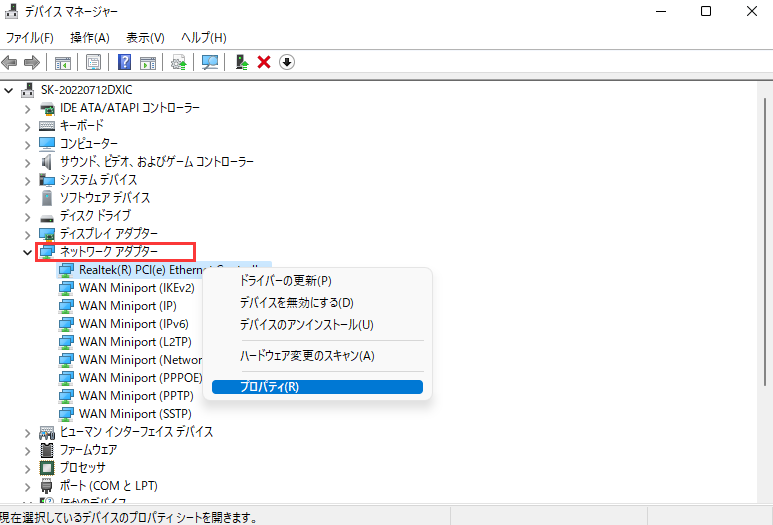Collapse the SK-20220712DXIC root node
The image size is (773, 525).
[8, 90]
